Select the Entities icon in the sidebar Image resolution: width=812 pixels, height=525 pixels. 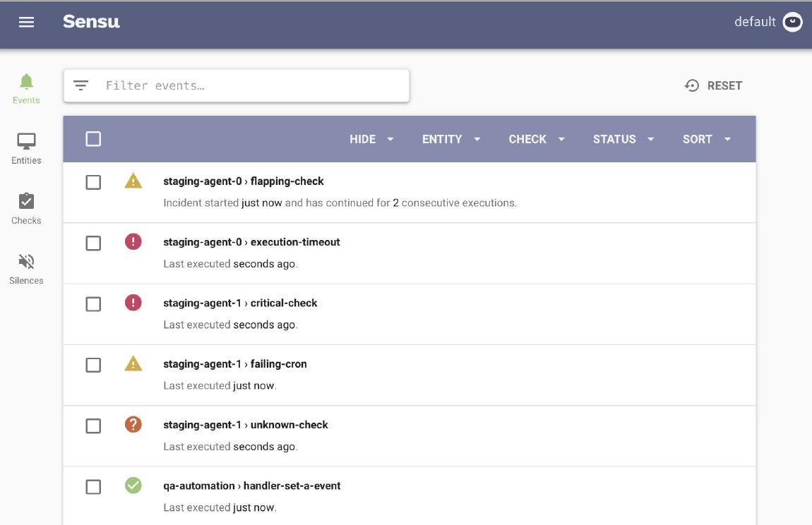pos(26,145)
